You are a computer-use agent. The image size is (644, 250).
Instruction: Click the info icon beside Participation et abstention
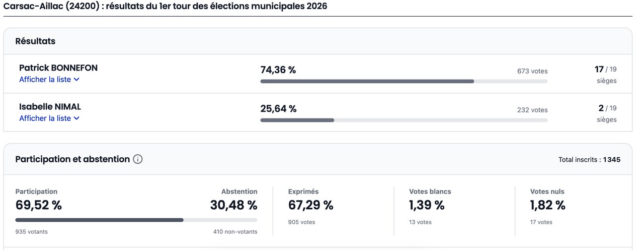[x=138, y=159]
